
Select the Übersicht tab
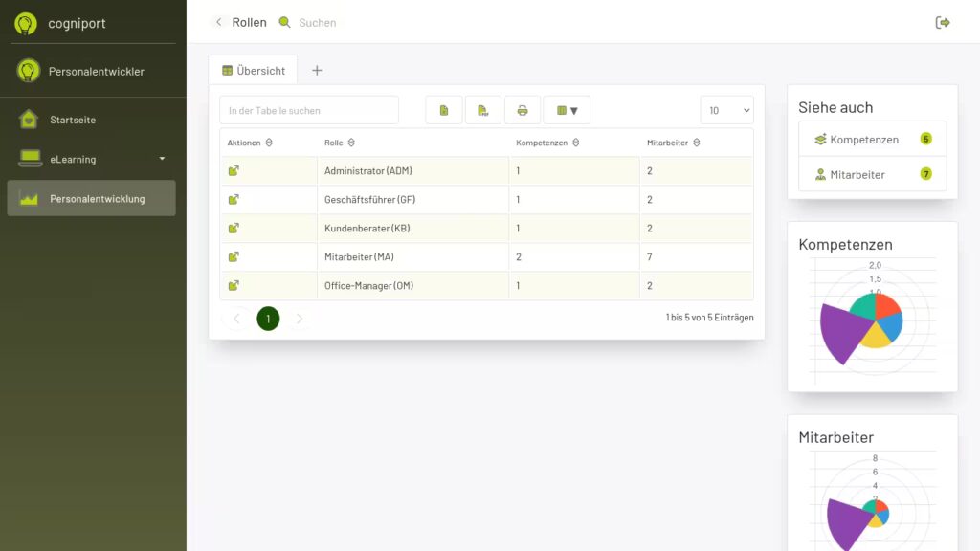pos(254,70)
